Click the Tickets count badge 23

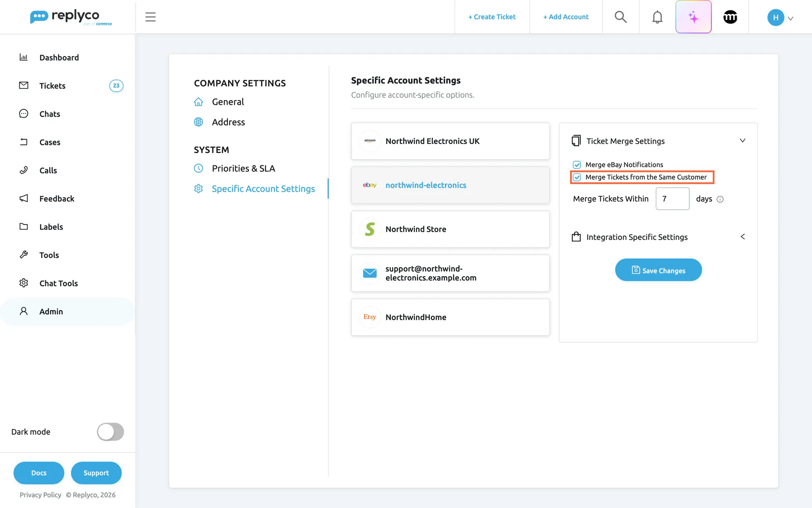click(116, 86)
